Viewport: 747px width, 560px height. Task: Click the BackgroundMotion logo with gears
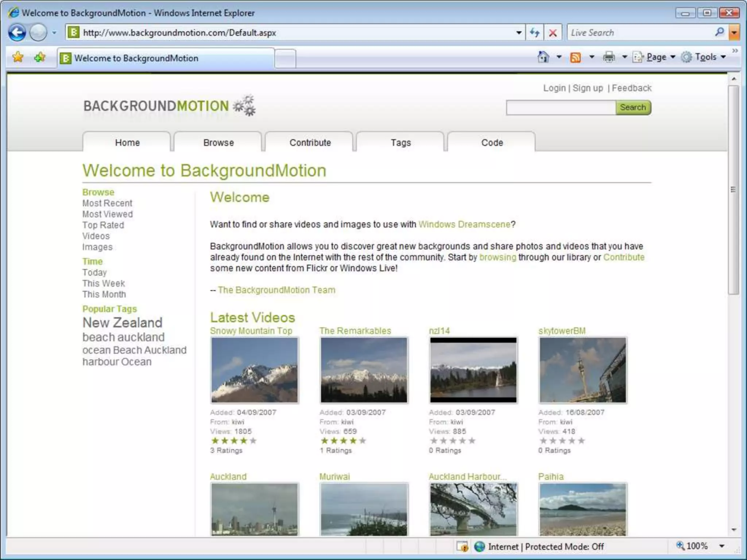(x=169, y=106)
